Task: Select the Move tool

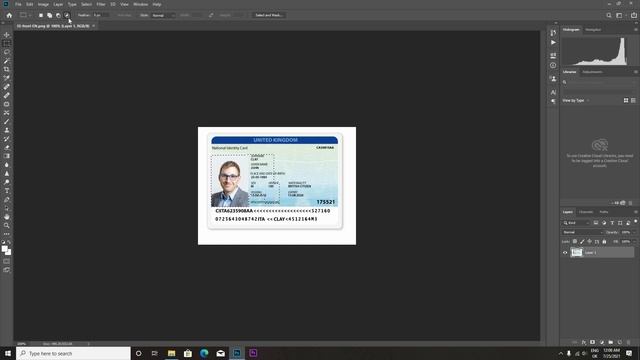Action: tap(7, 35)
